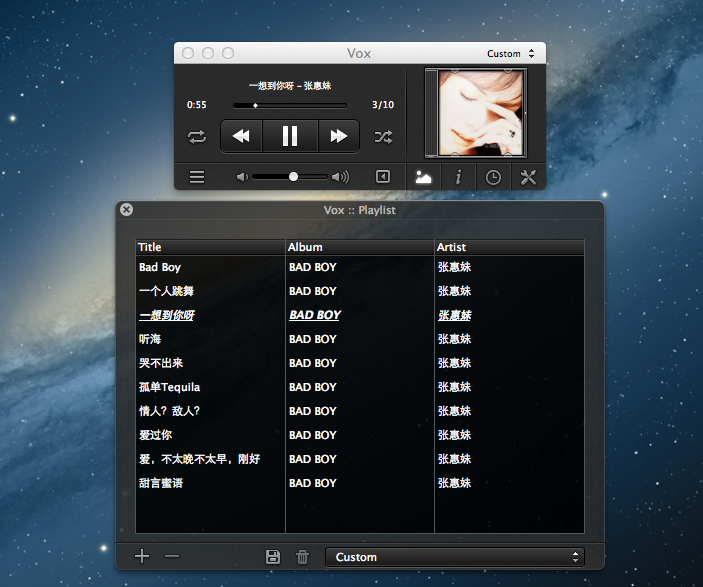
Task: Select the track 听海
Action: pos(150,339)
